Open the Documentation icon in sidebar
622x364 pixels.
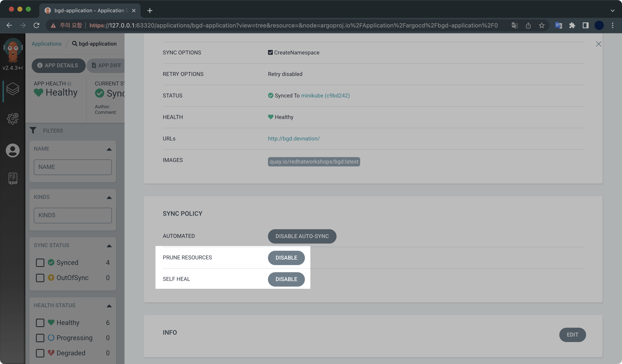[12, 178]
